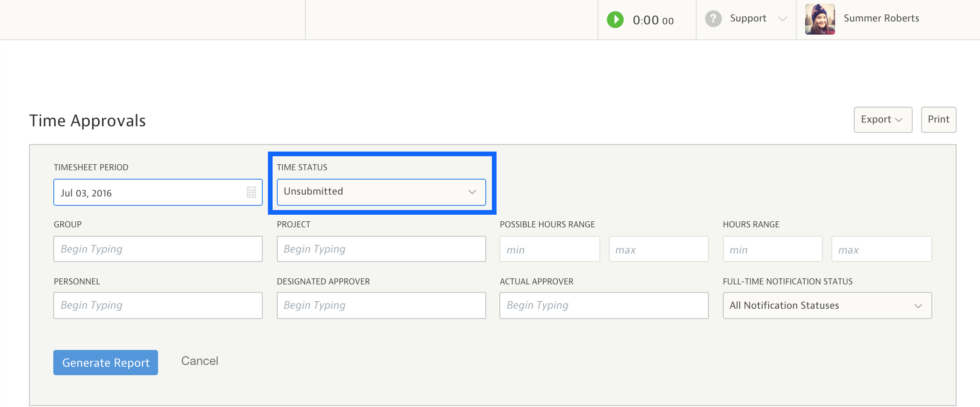Click into the Project text field

[x=381, y=249]
